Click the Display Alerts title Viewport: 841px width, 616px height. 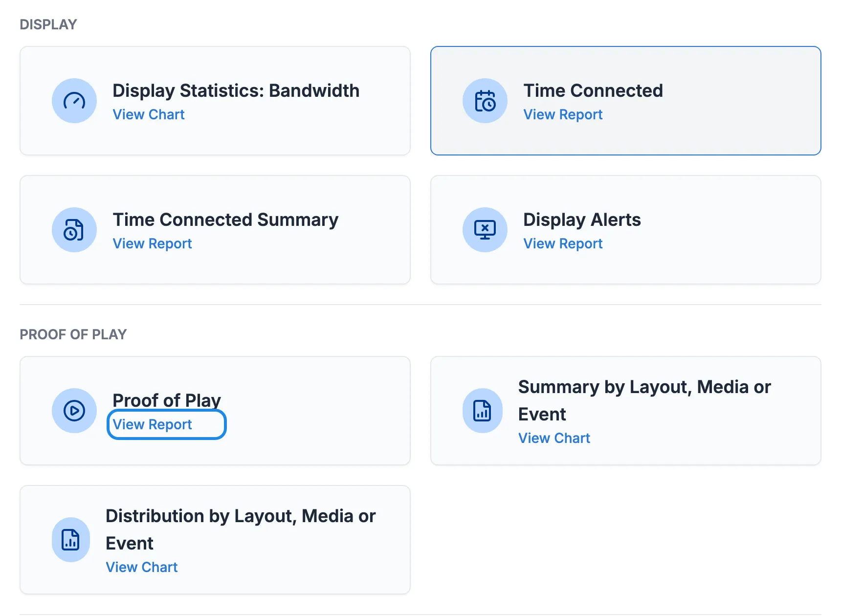582,220
